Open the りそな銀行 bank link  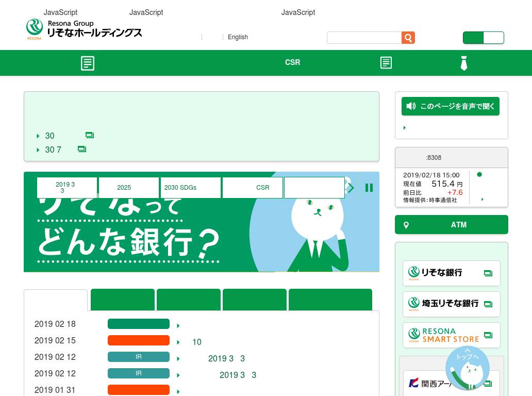pos(451,273)
